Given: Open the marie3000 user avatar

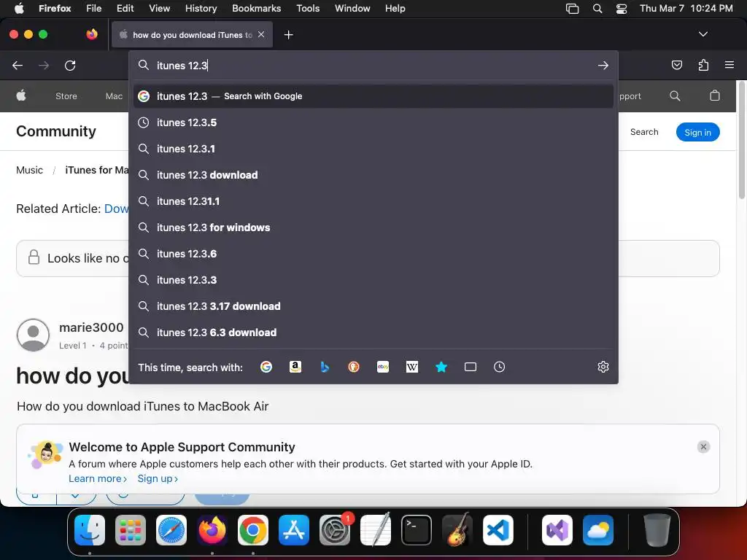Looking at the screenshot, I should coord(34,335).
